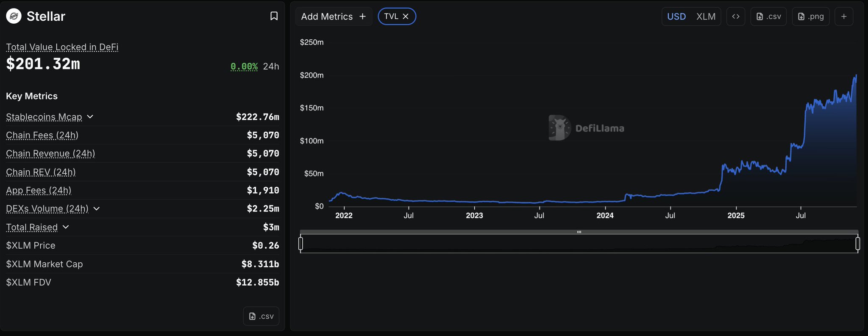The width and height of the screenshot is (868, 336).
Task: Click the 0.00% 24h change value
Action: click(244, 67)
